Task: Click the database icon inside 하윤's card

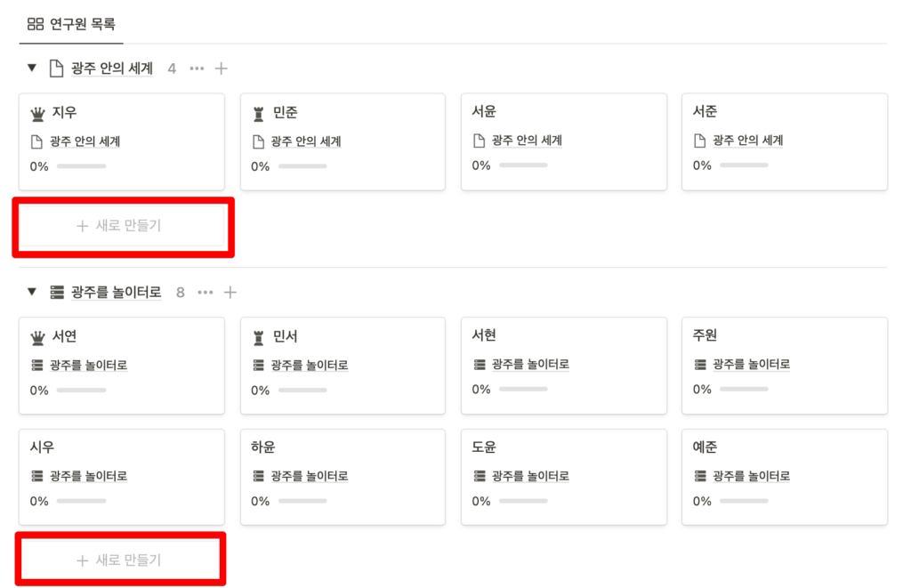Action: pyautogui.click(x=258, y=476)
